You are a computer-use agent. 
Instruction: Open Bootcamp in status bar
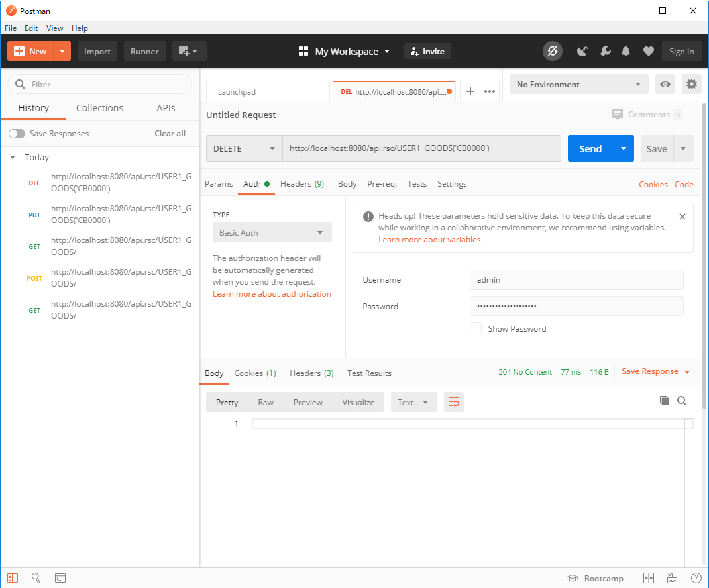click(x=595, y=579)
